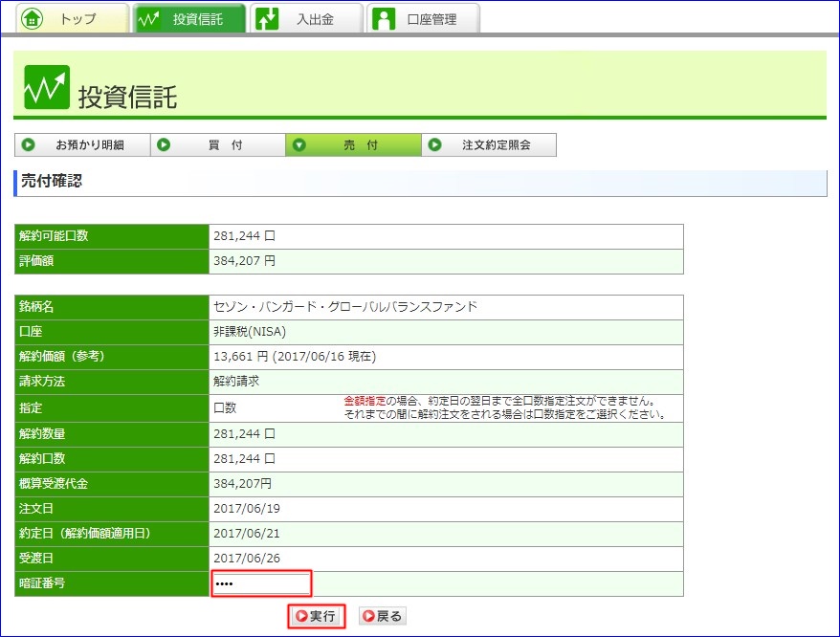Click the large 投資信託 chart logo

coord(47,87)
